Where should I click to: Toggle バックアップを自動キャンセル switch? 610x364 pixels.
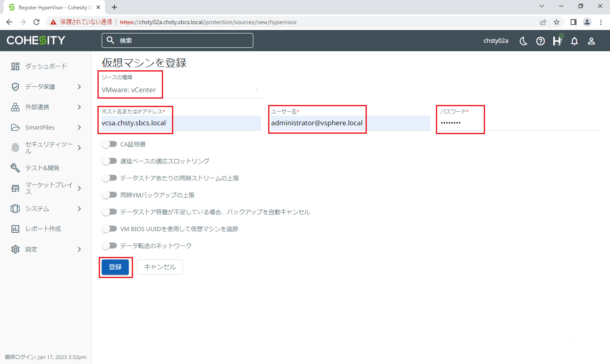[109, 212]
